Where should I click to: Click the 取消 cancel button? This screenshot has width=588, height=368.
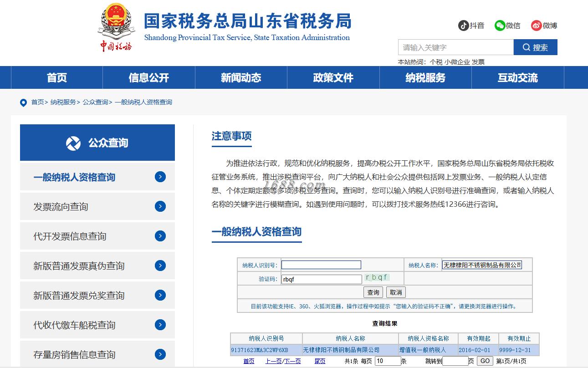pos(396,292)
